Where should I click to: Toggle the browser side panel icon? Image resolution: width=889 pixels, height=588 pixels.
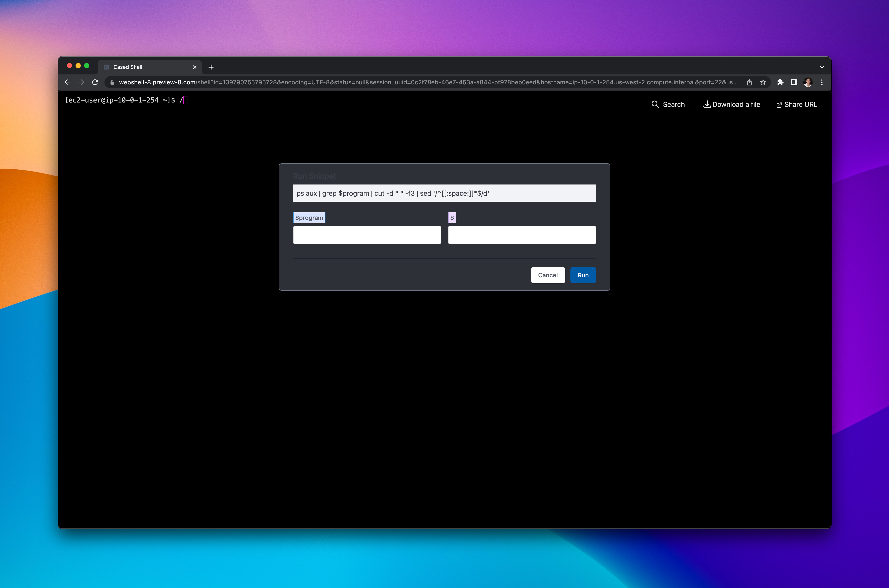point(794,82)
